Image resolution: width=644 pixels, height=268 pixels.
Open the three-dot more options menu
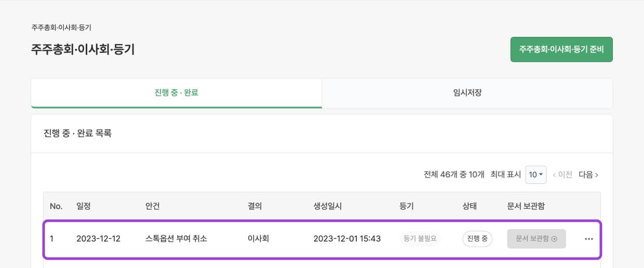(x=588, y=239)
